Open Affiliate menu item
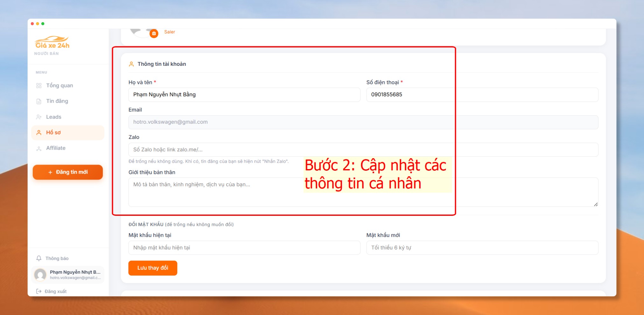Viewport: 644px width, 315px height. point(68,148)
